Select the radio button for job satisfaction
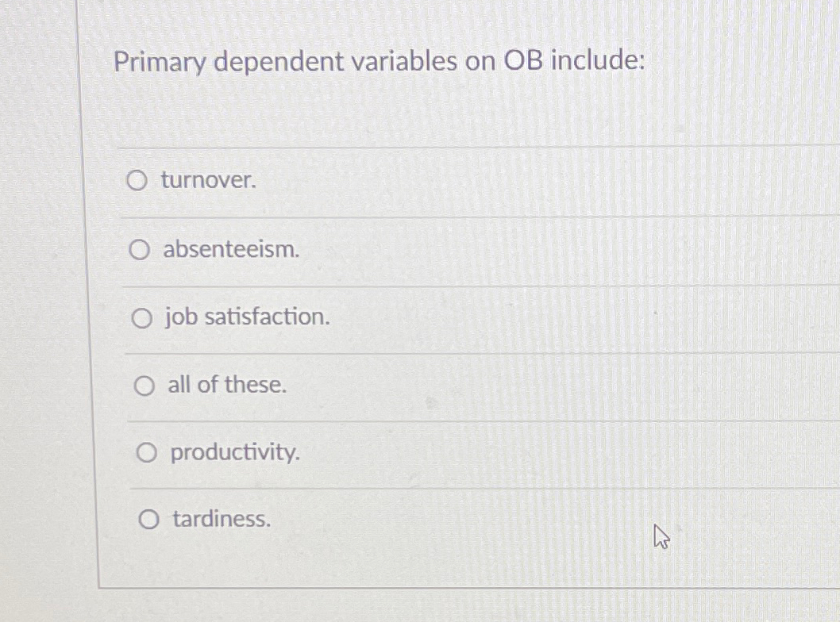Viewport: 840px width, 622px height. click(x=142, y=318)
